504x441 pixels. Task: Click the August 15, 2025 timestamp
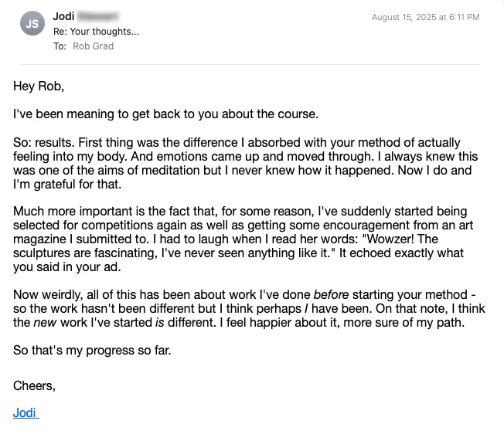(x=426, y=17)
